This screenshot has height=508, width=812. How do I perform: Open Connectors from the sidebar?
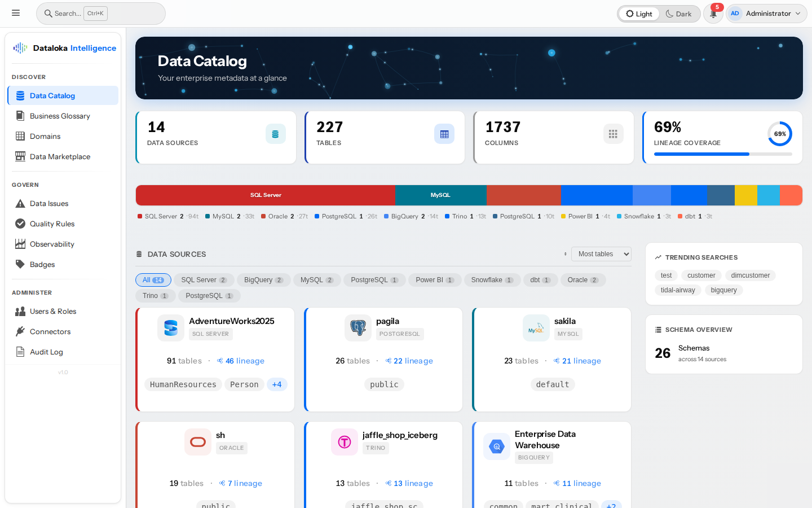tap(20, 331)
